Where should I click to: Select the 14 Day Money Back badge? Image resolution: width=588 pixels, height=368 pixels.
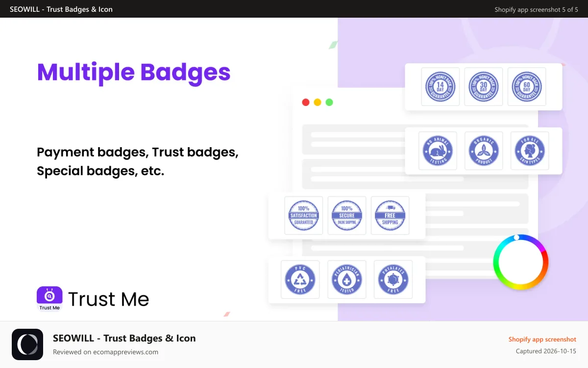[441, 87]
